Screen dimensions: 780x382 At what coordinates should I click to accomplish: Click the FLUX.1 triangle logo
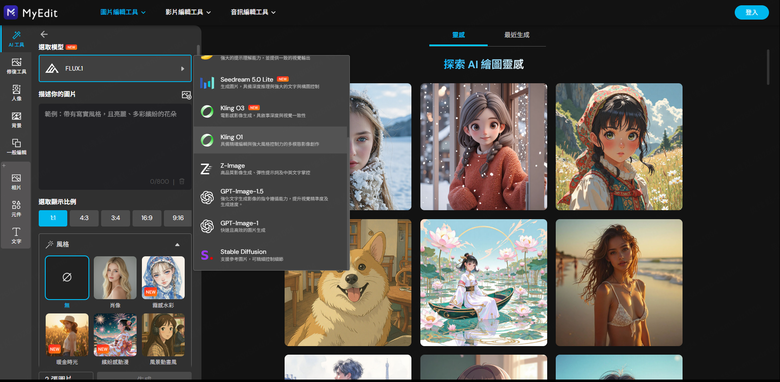point(52,68)
